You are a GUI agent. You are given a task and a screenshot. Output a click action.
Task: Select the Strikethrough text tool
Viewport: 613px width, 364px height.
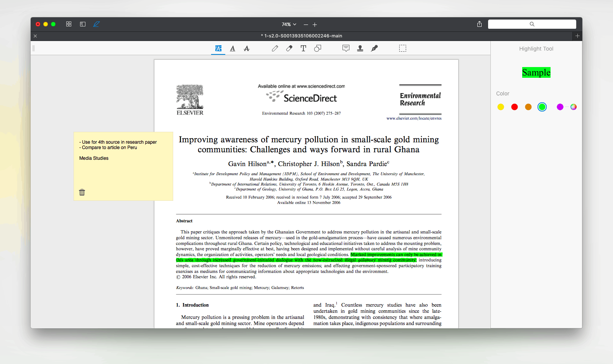coord(247,48)
